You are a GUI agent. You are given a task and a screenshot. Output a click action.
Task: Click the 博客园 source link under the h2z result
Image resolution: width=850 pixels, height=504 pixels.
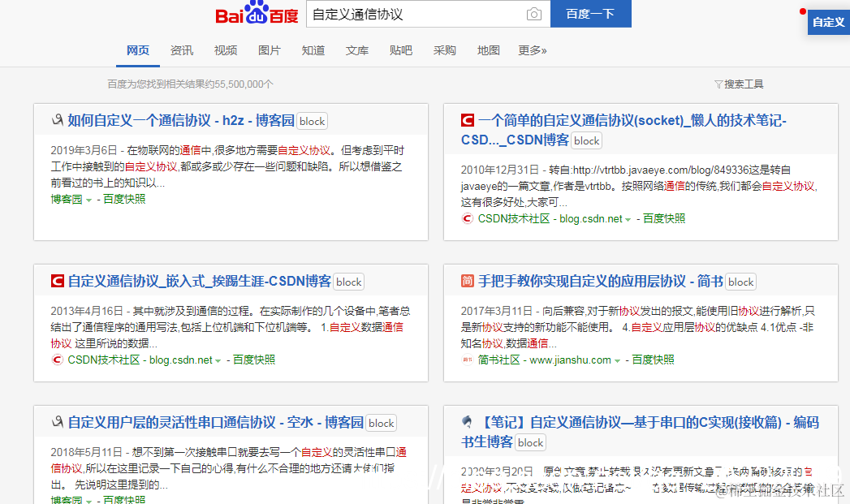(67, 199)
